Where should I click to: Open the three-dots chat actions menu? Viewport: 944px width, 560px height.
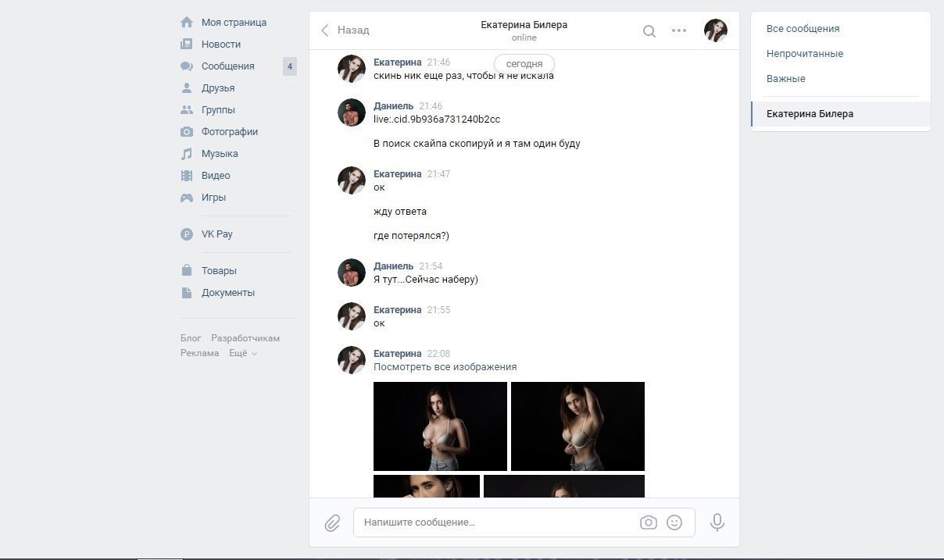(679, 31)
